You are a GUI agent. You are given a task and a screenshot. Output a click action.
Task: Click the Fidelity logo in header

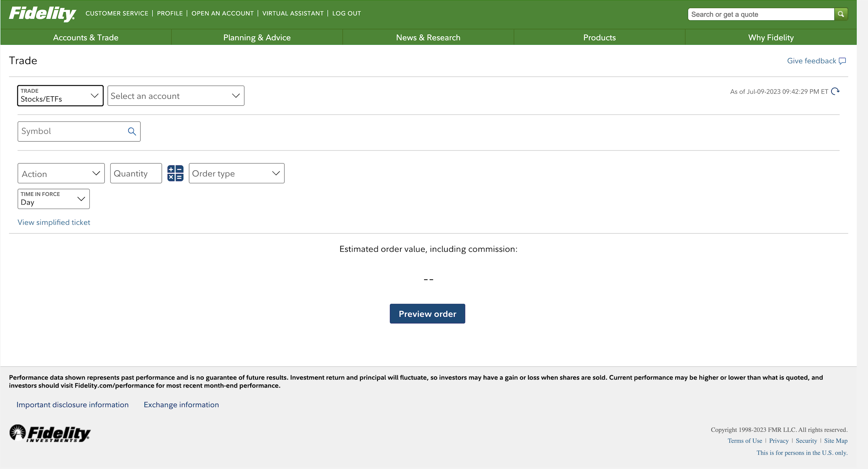pos(43,14)
